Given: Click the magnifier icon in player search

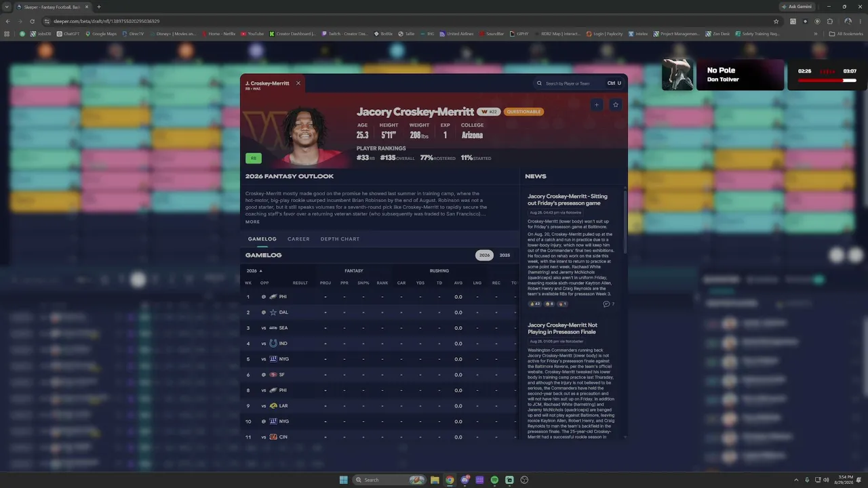Looking at the screenshot, I should pyautogui.click(x=540, y=83).
